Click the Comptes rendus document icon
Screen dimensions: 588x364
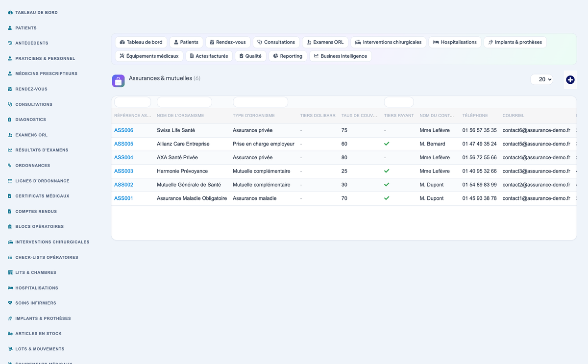[x=10, y=212]
